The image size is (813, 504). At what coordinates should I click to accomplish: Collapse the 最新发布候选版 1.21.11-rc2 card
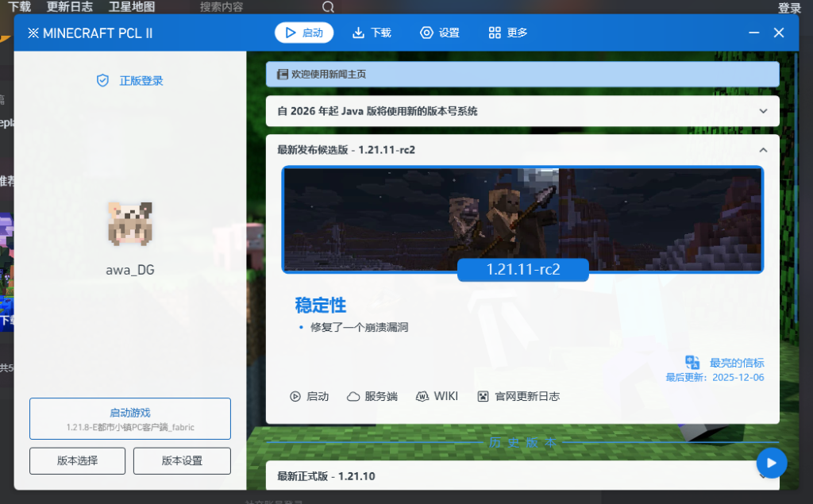tap(763, 149)
